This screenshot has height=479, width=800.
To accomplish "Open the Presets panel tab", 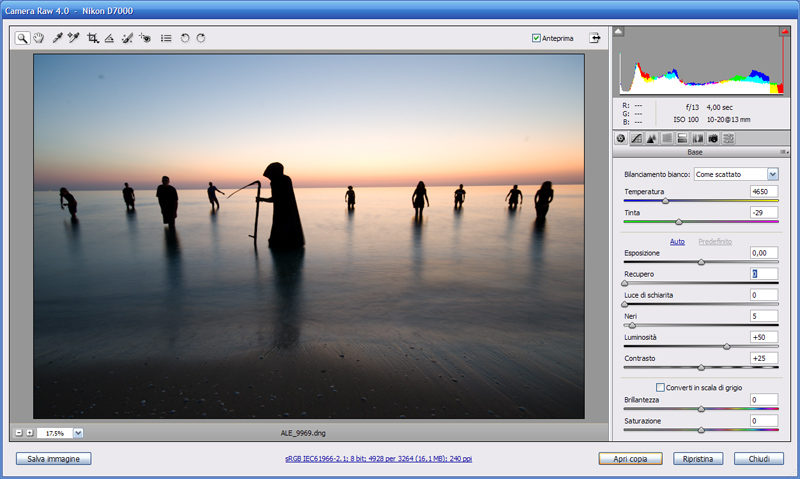I will click(x=729, y=138).
